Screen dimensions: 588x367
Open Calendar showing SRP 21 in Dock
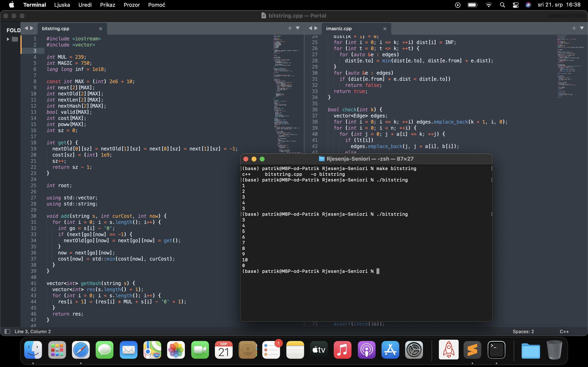223,350
